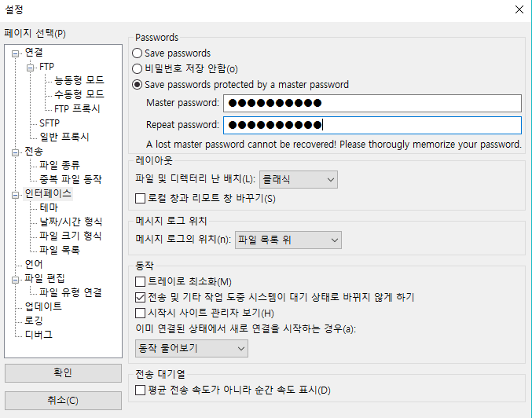The width and height of the screenshot is (532, 418).
Task: Toggle 시작시 사이트 관리자 보기 checkbox
Action: [x=140, y=313]
